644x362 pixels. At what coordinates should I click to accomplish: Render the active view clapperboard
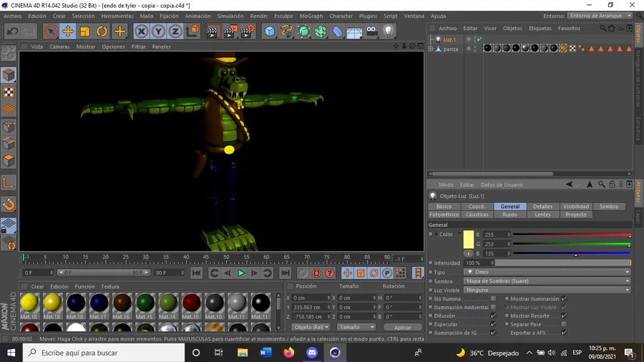pyautogui.click(x=213, y=31)
